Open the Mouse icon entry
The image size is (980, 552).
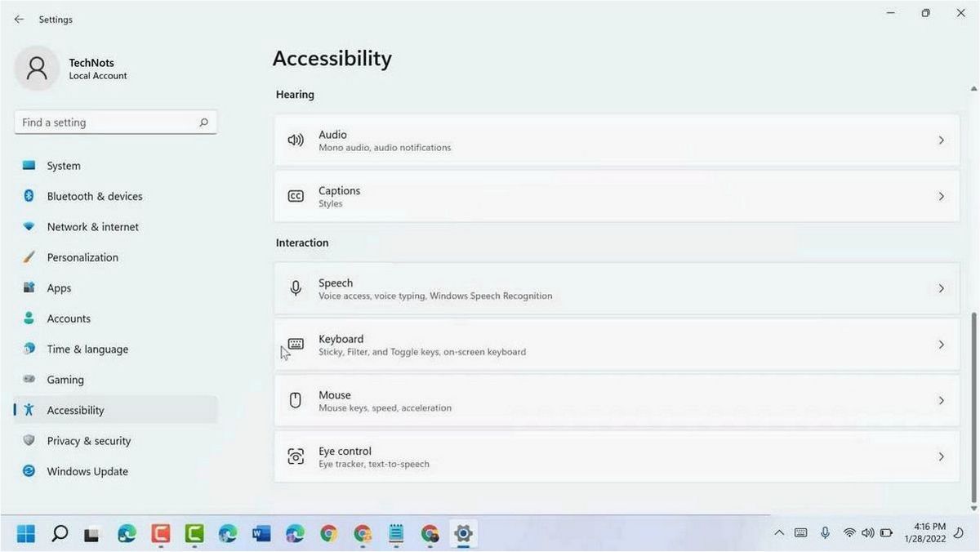(x=296, y=400)
